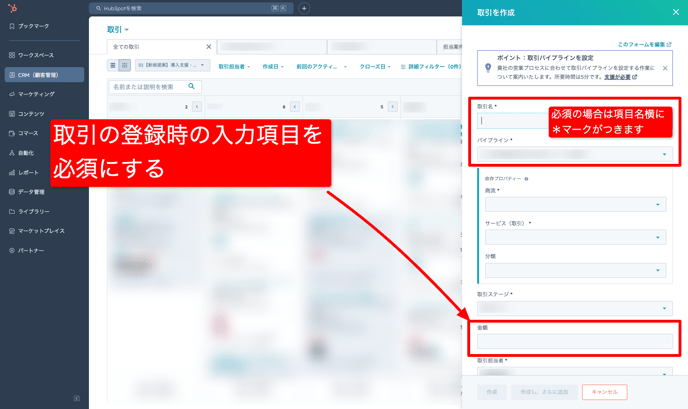The height and width of the screenshot is (409, 688).
Task: Open the サービス（取引） dropdown
Action: point(575,237)
